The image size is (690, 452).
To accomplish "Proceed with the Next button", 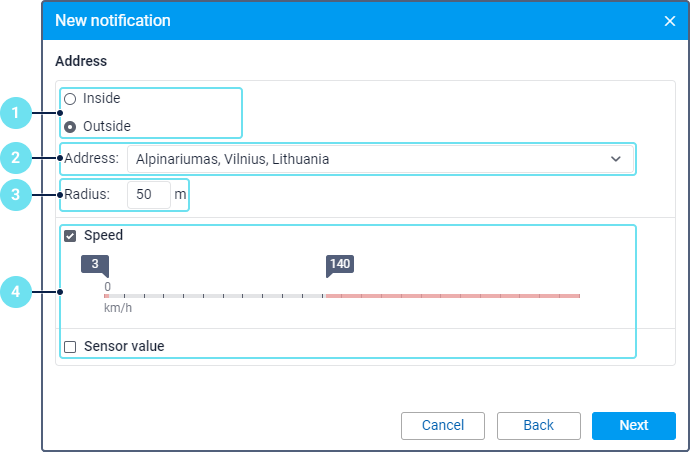I will (x=633, y=425).
